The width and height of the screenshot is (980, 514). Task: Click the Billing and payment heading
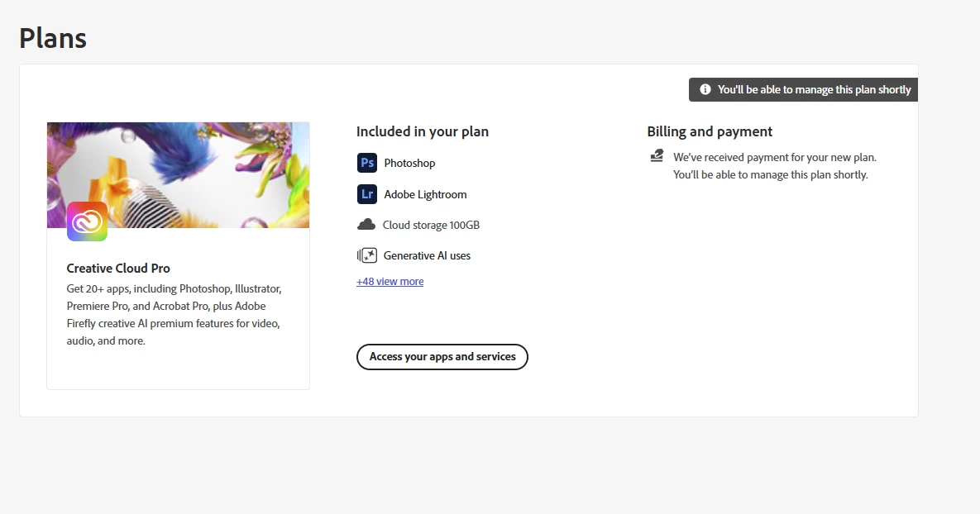pos(710,131)
